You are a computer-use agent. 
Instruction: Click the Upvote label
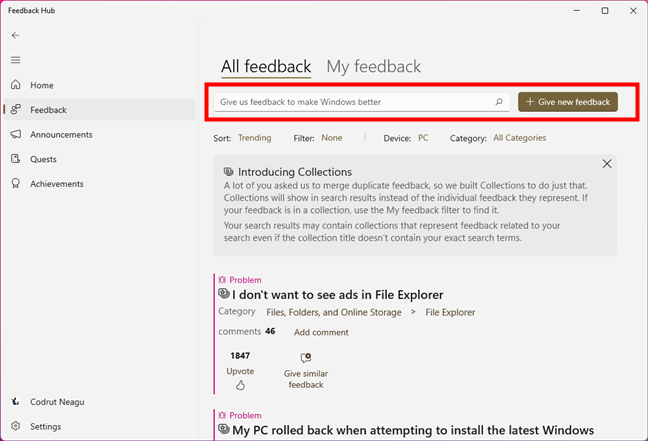click(x=240, y=371)
